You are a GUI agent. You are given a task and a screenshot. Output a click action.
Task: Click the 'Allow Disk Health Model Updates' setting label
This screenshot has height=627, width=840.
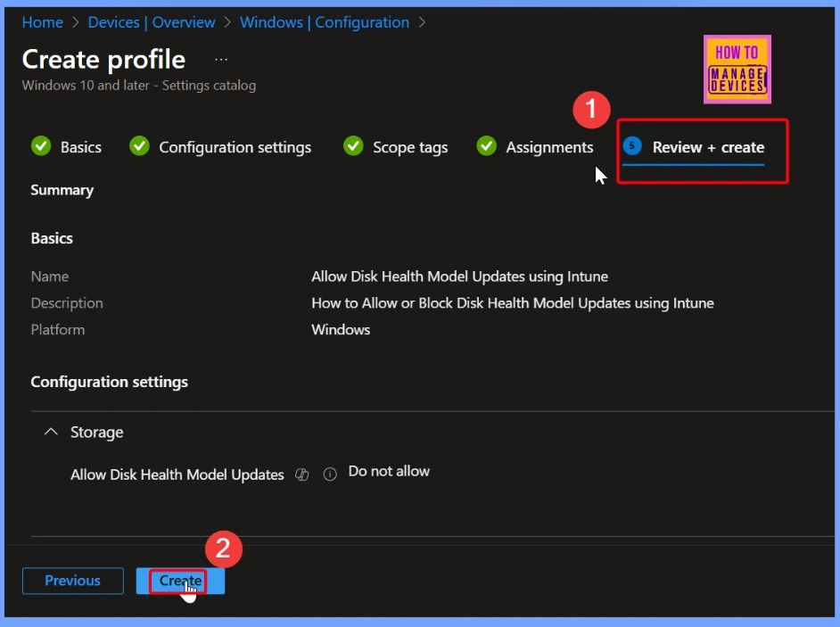(177, 474)
